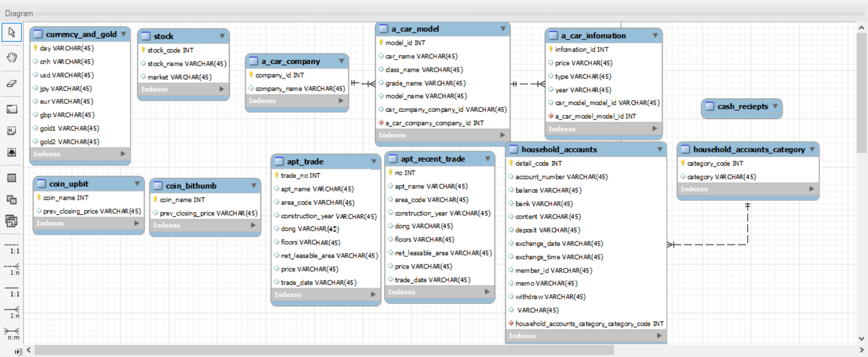
Task: Collapse the coin_bithumb table header arrow
Action: 254,185
